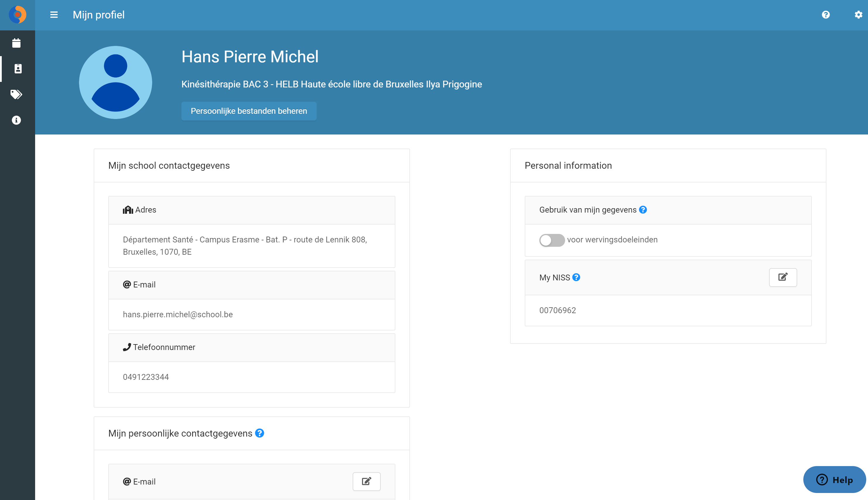Open the info circle sidebar icon
This screenshot has width=868, height=500.
point(16,120)
